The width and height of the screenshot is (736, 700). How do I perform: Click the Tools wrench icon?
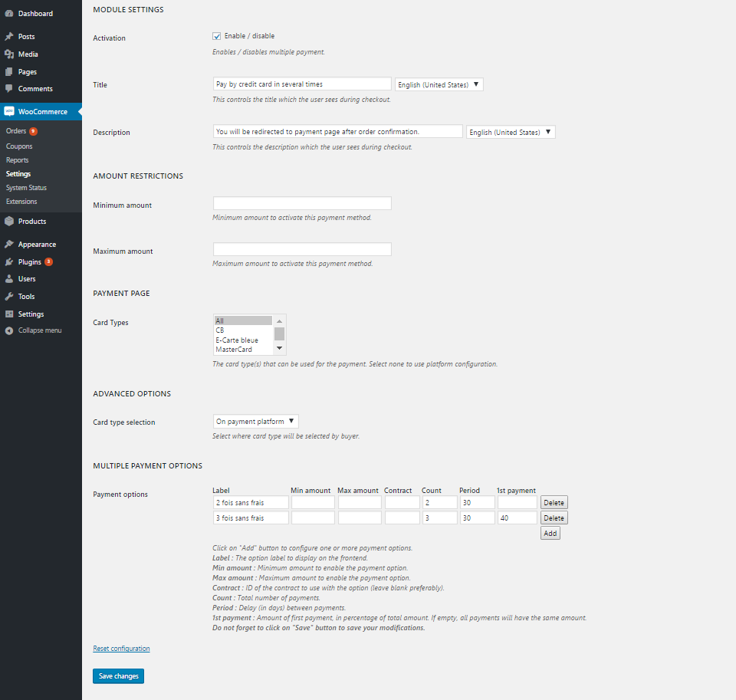(x=9, y=297)
